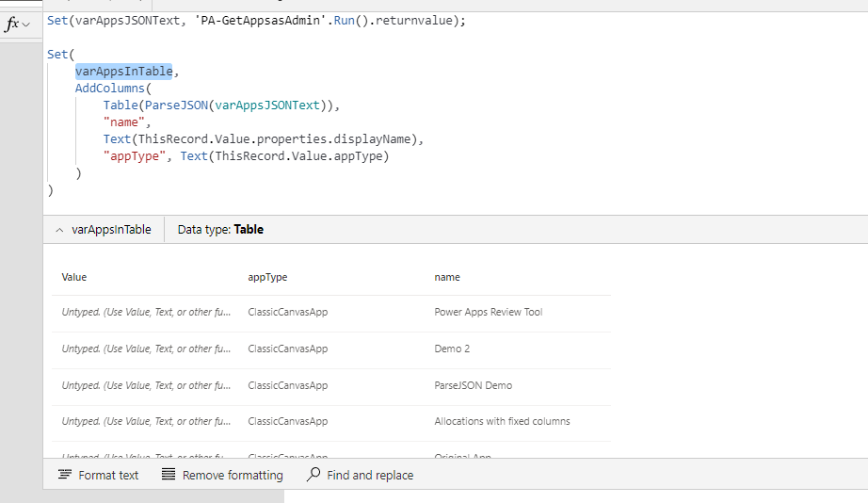Click Allocations with fixed columns cell
This screenshot has width=868, height=503.
(502, 421)
